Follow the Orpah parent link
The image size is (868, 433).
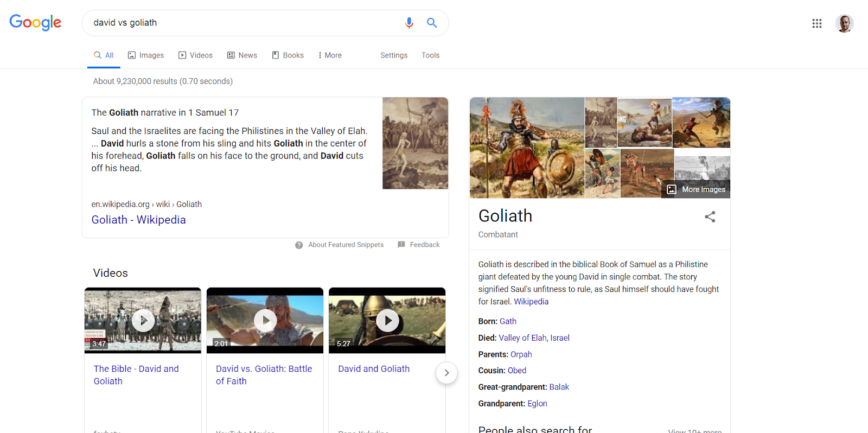521,354
